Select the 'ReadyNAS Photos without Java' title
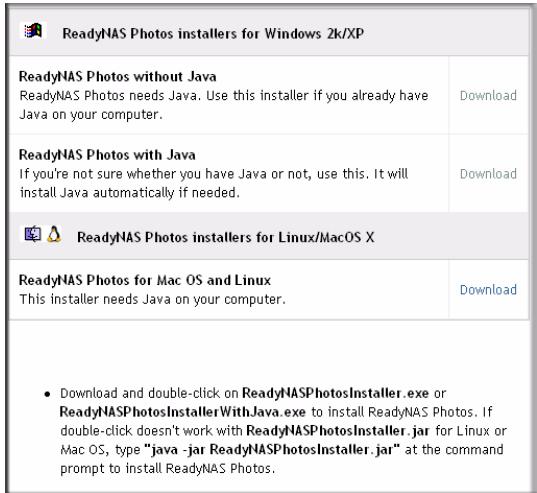Viewport: 537px width, 493px height. point(117,76)
